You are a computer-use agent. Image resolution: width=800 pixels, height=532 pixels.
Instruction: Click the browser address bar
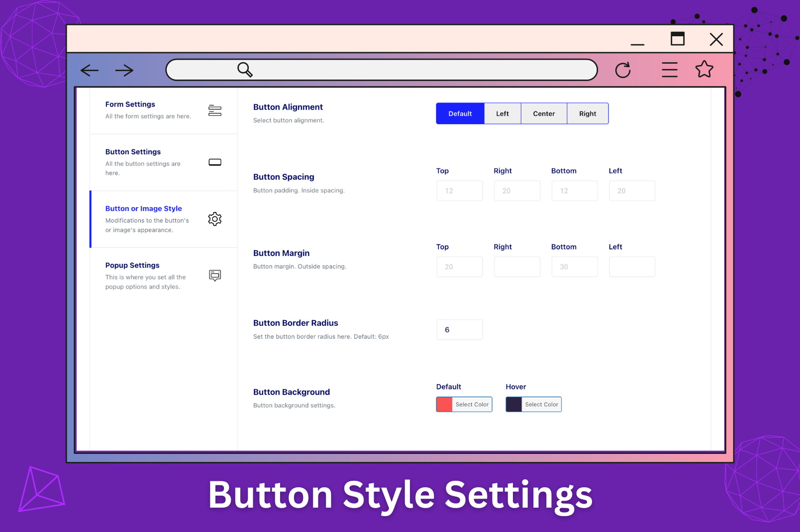pyautogui.click(x=382, y=70)
